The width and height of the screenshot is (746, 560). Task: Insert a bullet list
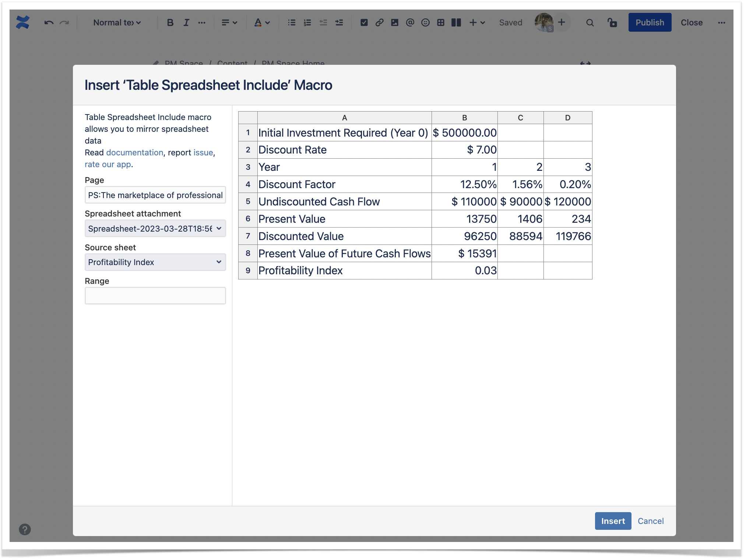pos(292,23)
